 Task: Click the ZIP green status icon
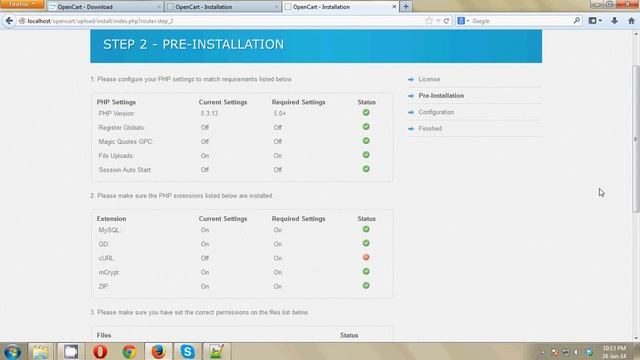coord(366,286)
